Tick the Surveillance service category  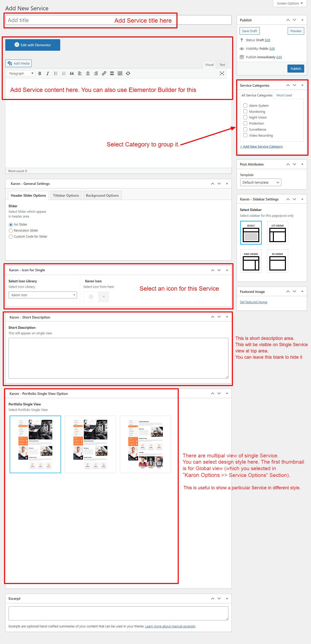tap(245, 129)
